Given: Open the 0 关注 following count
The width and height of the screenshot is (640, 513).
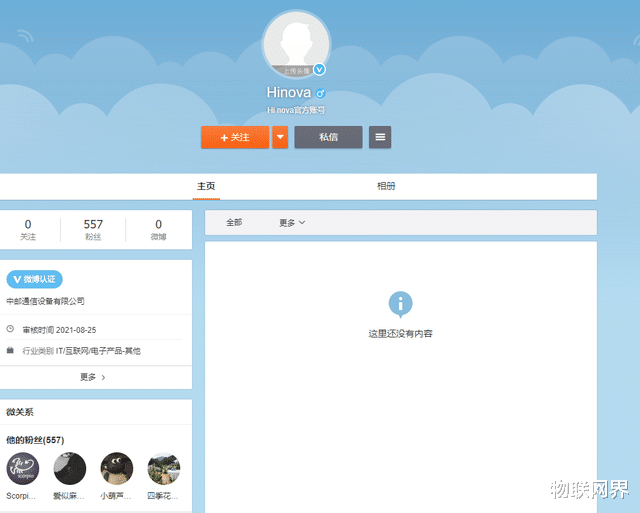Looking at the screenshot, I should [x=28, y=229].
